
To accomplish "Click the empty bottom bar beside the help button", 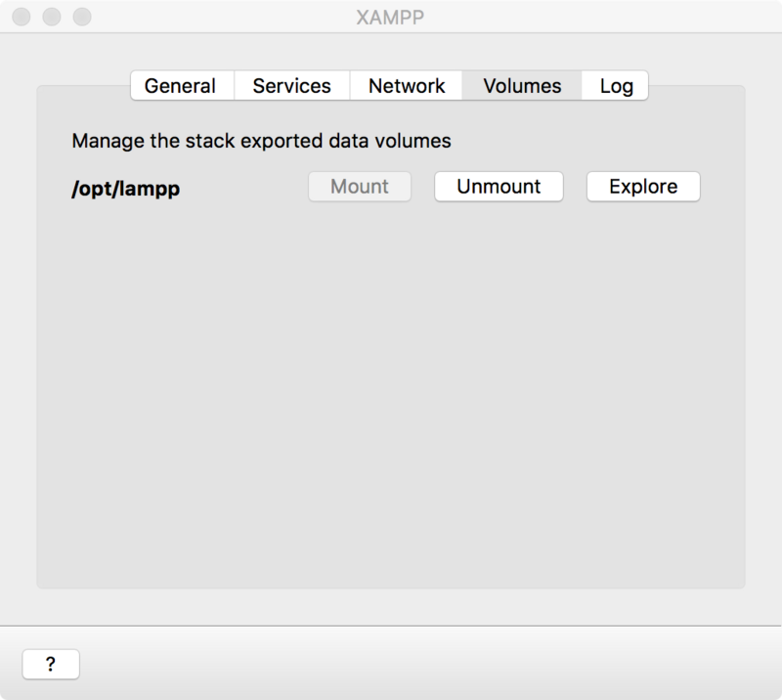I will click(x=391, y=663).
